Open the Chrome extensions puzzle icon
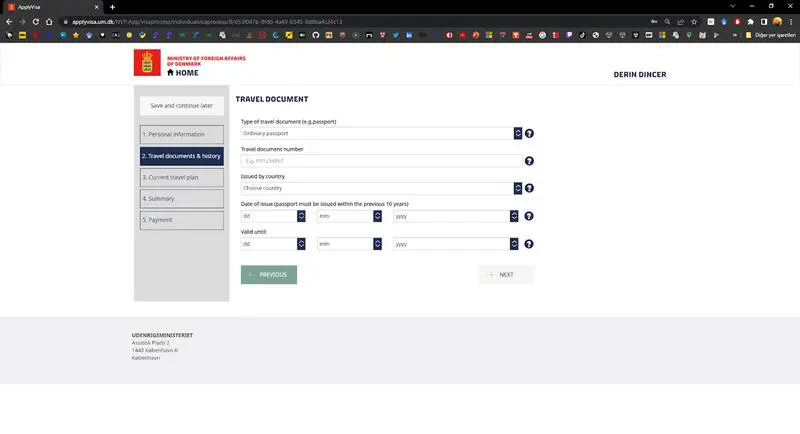800x434 pixels. click(751, 22)
